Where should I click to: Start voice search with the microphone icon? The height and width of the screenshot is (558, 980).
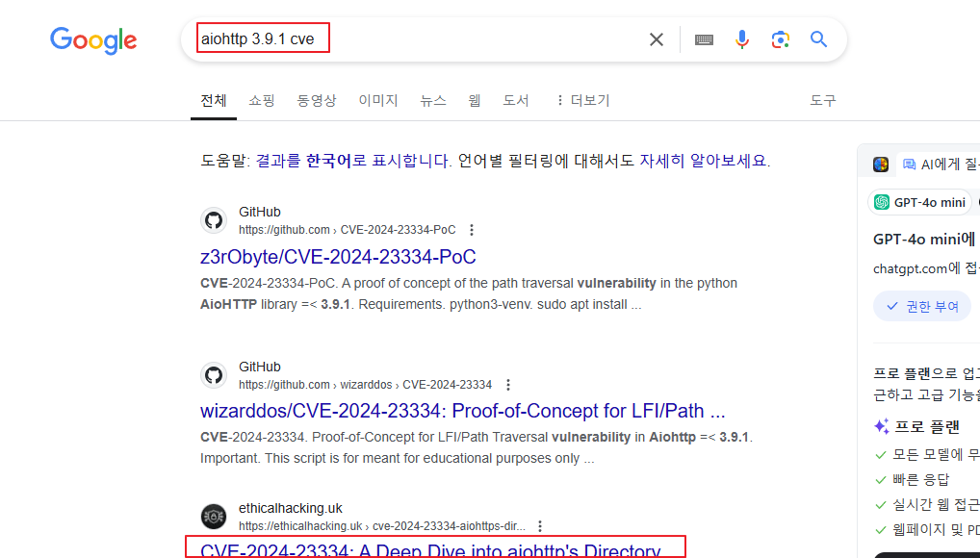(x=742, y=39)
